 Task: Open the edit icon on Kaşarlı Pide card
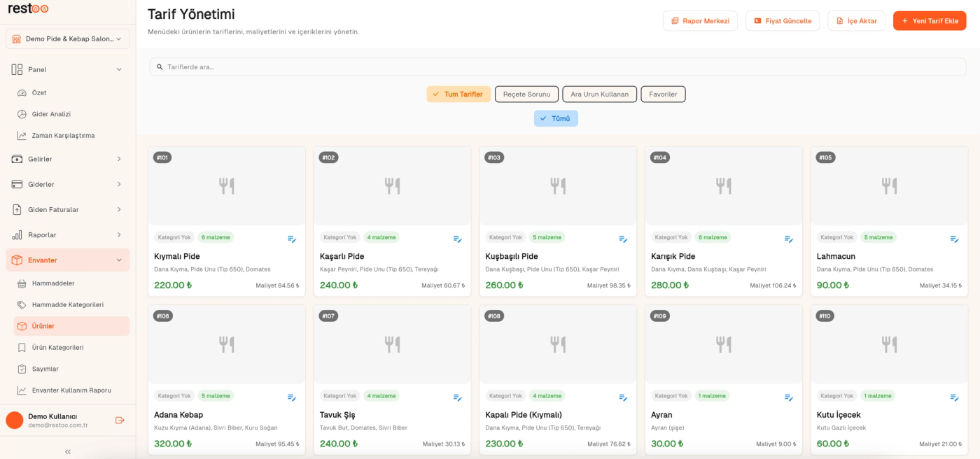click(x=458, y=239)
